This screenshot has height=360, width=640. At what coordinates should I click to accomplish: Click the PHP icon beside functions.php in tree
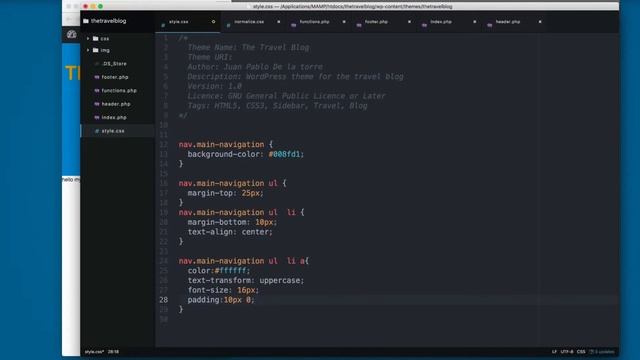(97, 91)
